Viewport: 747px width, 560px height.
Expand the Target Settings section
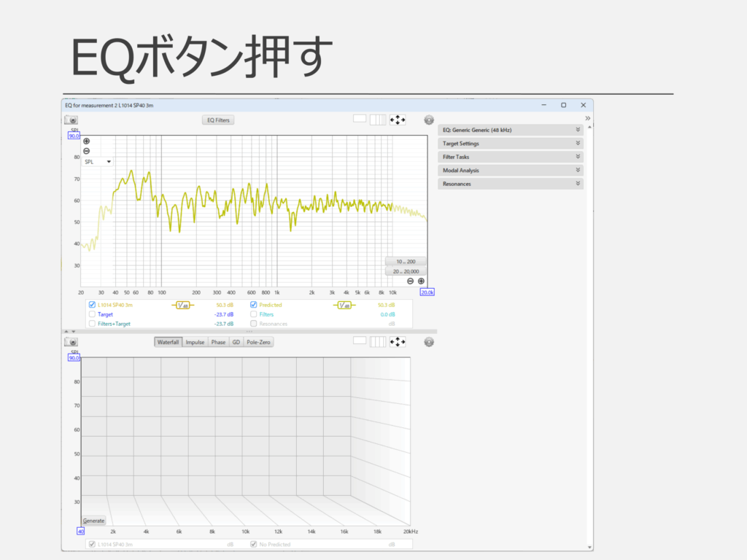[510, 144]
